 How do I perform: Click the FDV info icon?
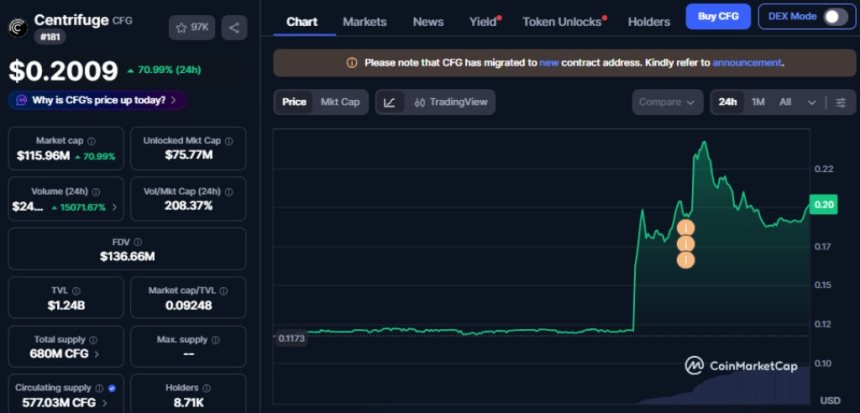coord(137,241)
